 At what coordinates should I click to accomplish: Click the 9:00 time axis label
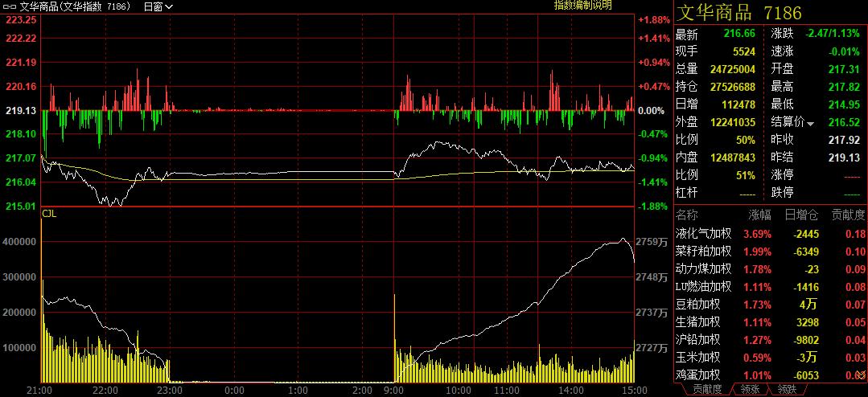tap(393, 391)
